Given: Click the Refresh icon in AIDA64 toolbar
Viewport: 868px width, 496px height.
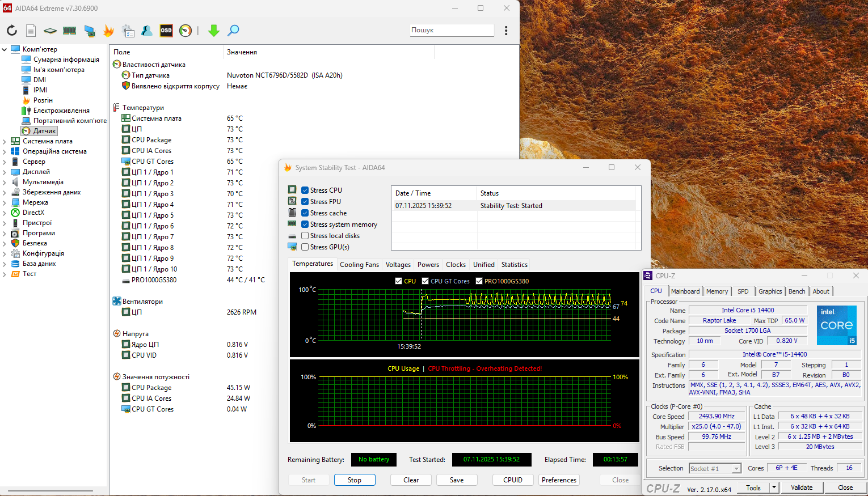Looking at the screenshot, I should tap(12, 31).
